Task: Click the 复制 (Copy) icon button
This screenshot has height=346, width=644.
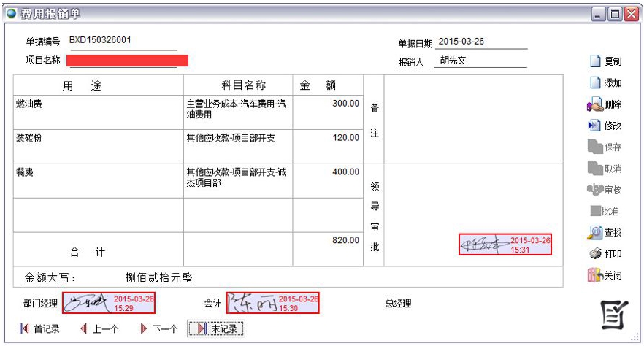Action: (605, 61)
